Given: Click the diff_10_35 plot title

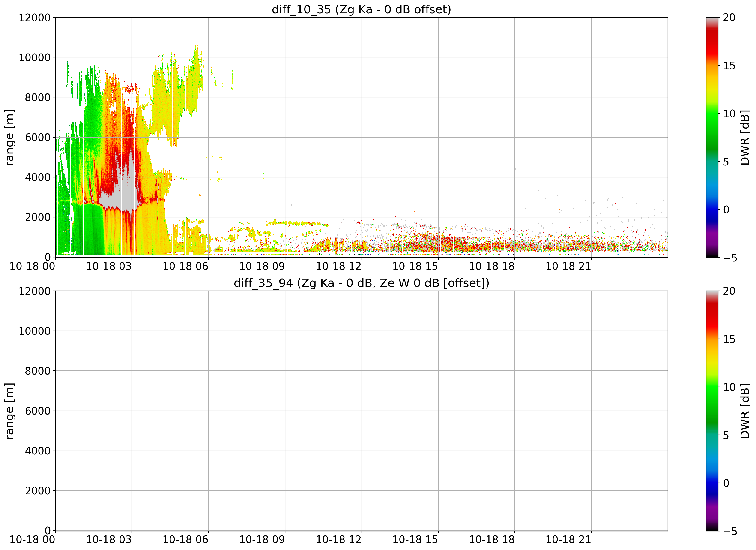Looking at the screenshot, I should pos(361,9).
